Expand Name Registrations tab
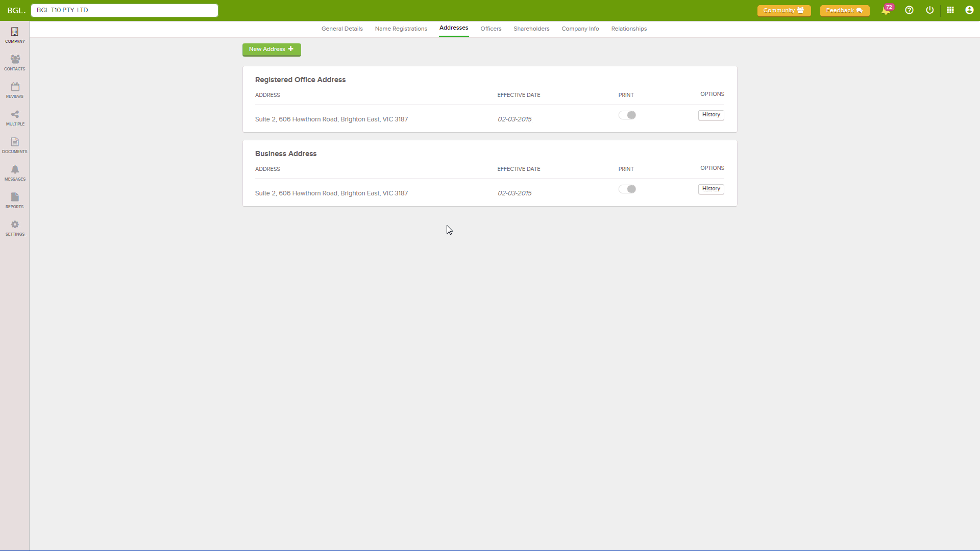 401,28
